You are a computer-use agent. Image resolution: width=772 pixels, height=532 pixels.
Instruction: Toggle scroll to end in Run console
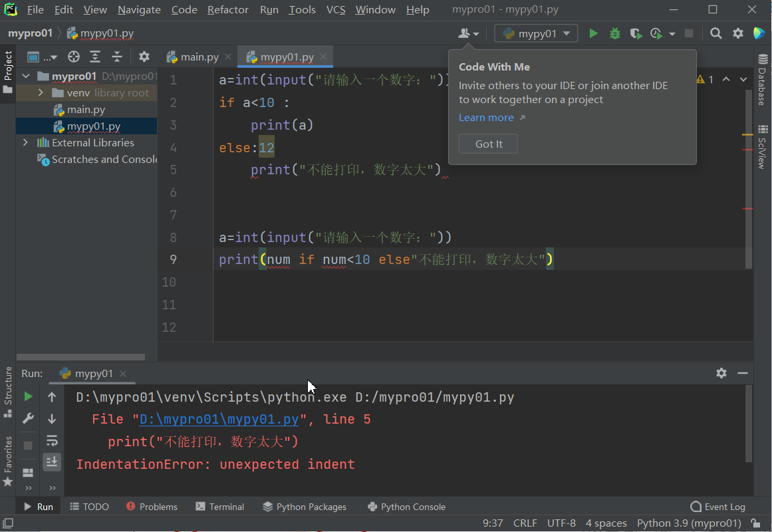[52, 462]
